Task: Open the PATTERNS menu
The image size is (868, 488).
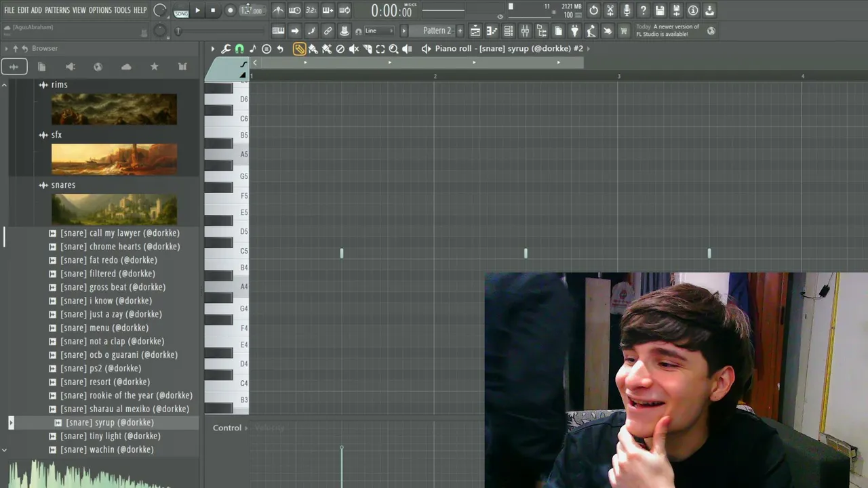Action: click(57, 10)
